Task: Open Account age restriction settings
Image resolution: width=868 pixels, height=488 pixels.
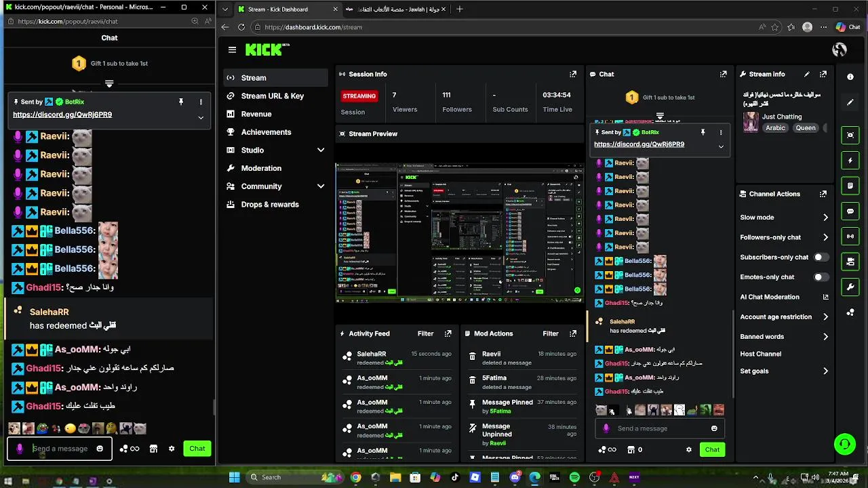Action: click(x=784, y=317)
